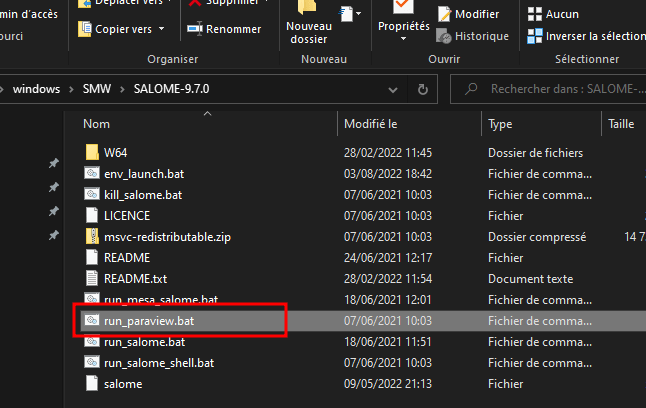Click the Historique clock icon

pyautogui.click(x=444, y=36)
